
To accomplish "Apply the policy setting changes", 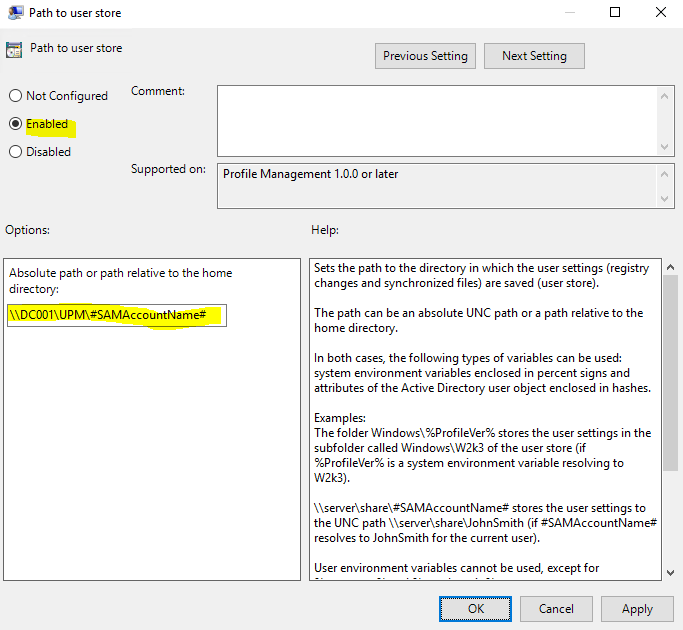I will click(637, 608).
